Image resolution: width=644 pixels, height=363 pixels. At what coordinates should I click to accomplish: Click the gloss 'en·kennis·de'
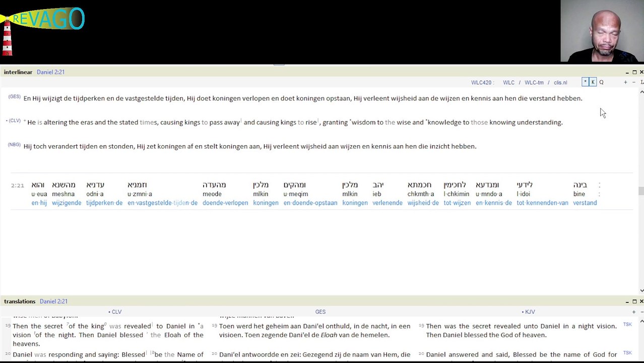point(494,203)
